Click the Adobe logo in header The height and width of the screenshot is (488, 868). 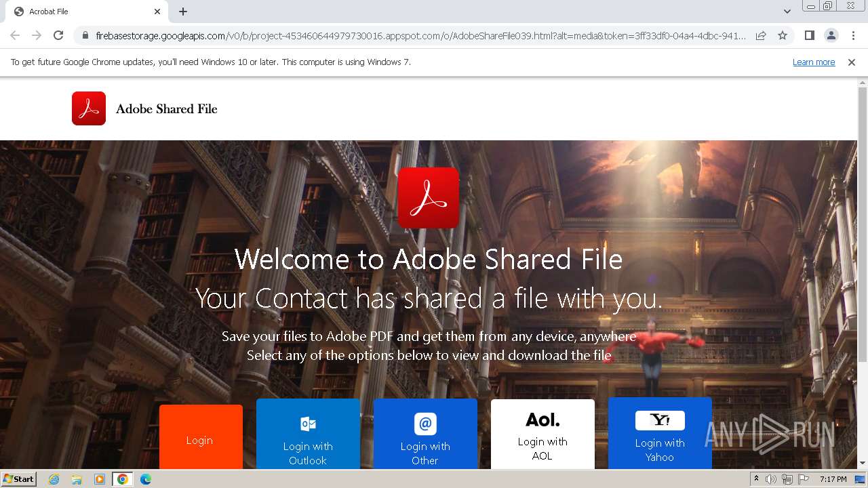pos(89,108)
